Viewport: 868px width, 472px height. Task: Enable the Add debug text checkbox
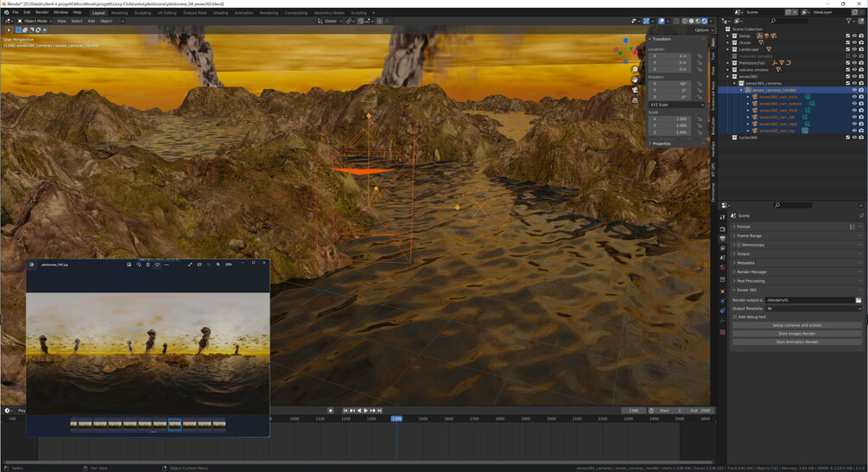tap(735, 317)
